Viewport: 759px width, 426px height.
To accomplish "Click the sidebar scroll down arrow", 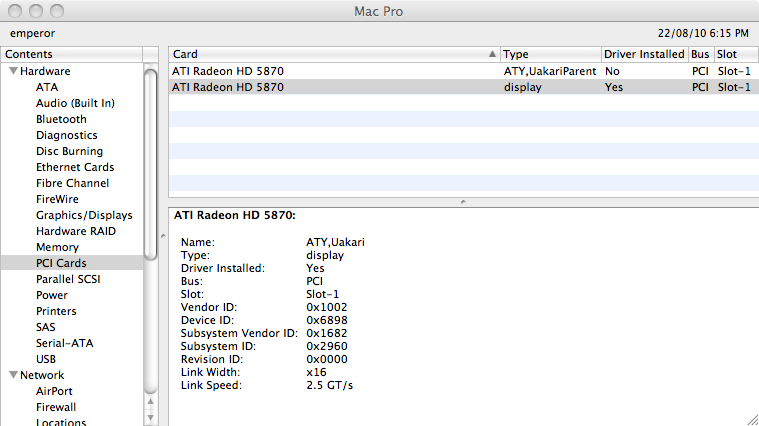I will (x=151, y=417).
